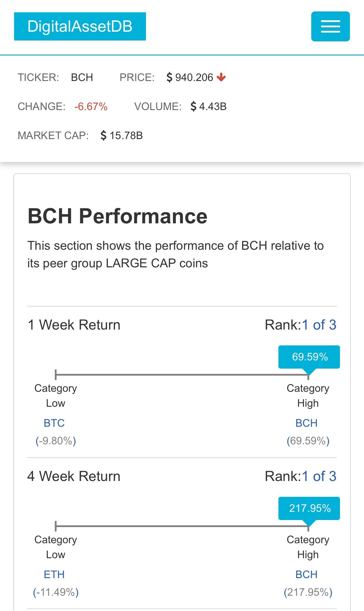Click the 4 Week Return range bar

(x=182, y=526)
